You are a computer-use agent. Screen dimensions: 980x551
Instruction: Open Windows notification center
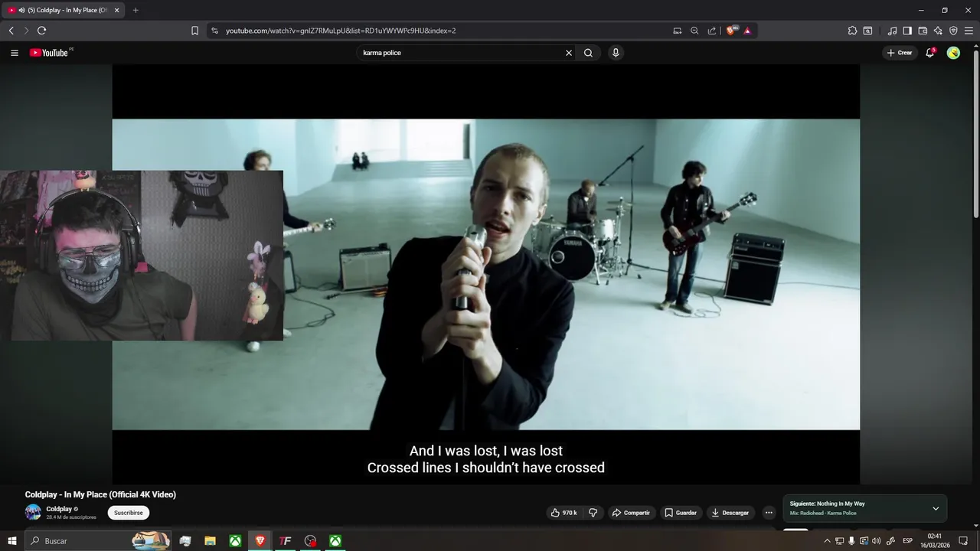[963, 541]
